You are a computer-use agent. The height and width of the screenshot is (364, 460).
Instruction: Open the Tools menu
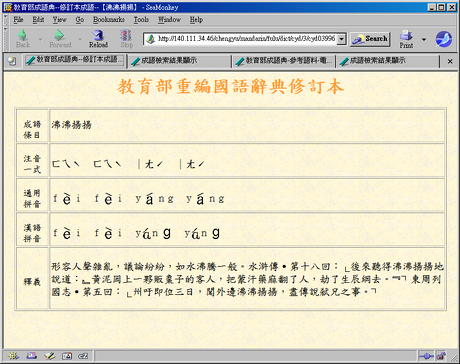pyautogui.click(x=141, y=20)
